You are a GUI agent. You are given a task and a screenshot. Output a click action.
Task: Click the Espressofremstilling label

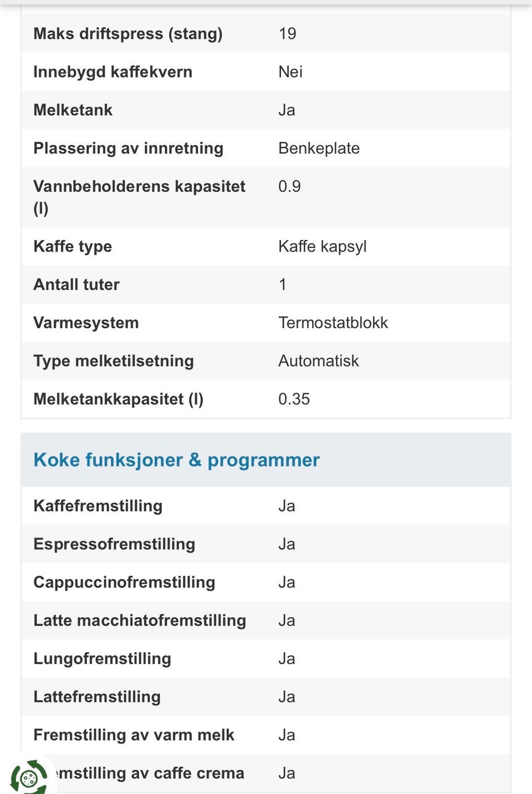click(114, 544)
